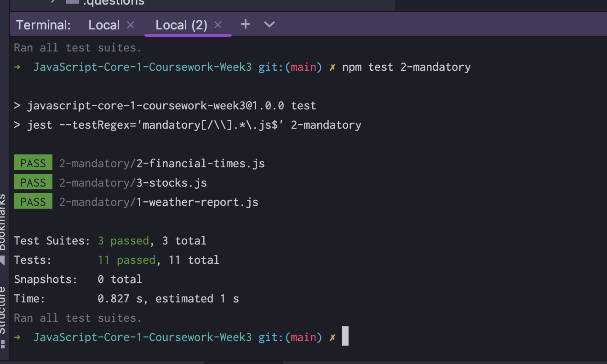Screen dimensions: 607x364
Task: Close the Local (2) terminal tab
Action: coord(218,25)
